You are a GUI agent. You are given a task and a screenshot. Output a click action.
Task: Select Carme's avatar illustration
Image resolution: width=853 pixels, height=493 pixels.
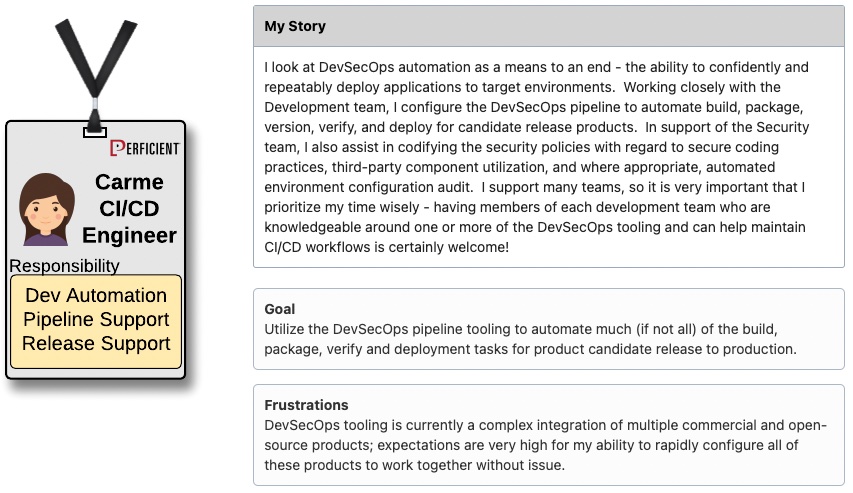click(47, 209)
